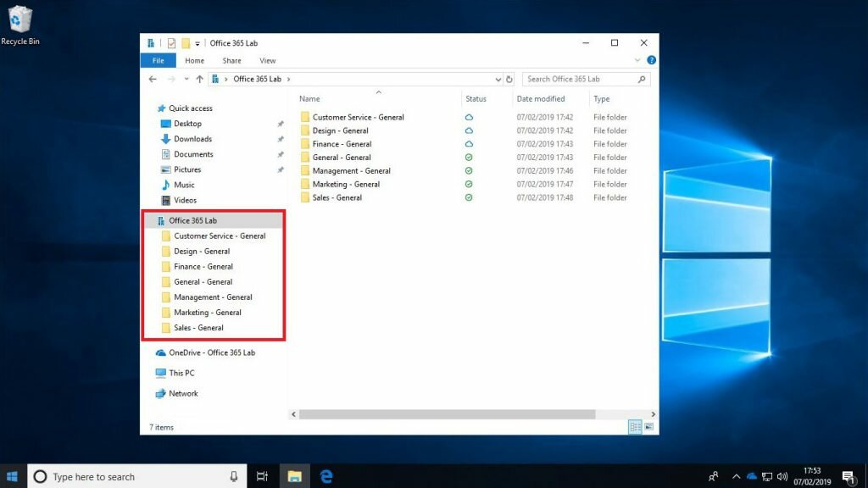This screenshot has height=488, width=868.
Task: Select OneDrive - Office 365 Lab in navigation pane
Action: pyautogui.click(x=211, y=353)
